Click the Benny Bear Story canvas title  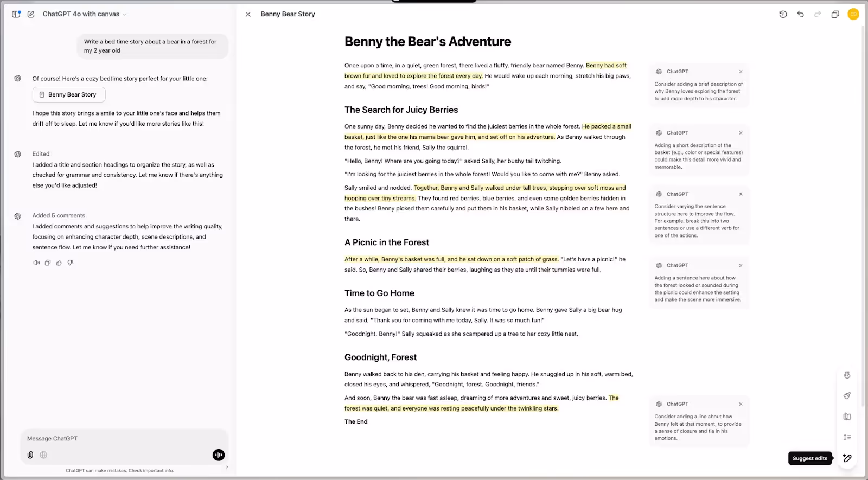(x=288, y=14)
